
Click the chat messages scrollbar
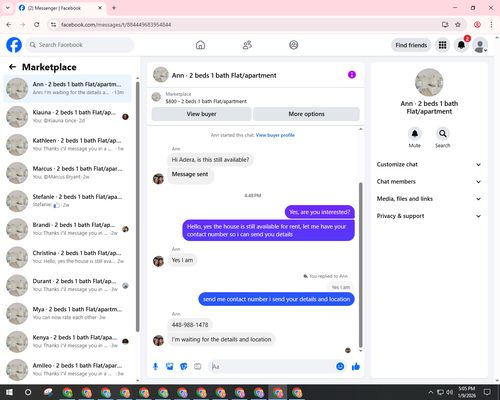360,265
